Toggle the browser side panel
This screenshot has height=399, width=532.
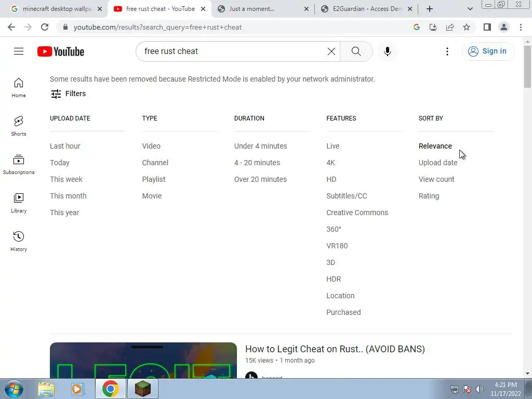[487, 27]
